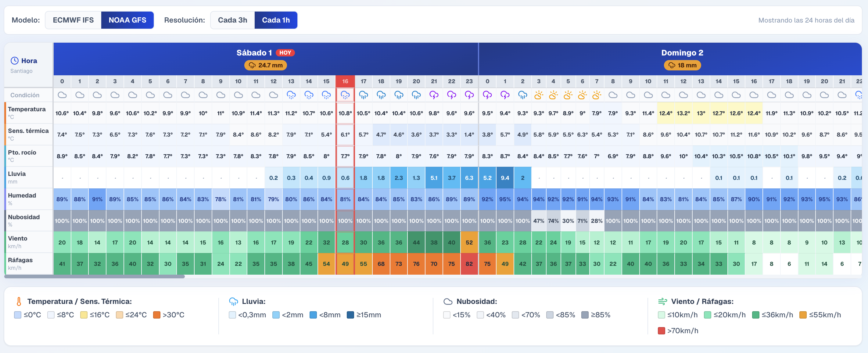The width and height of the screenshot is (868, 353).
Task: Click the rain cloud icon in the 24.7 mm badge
Action: click(x=252, y=65)
